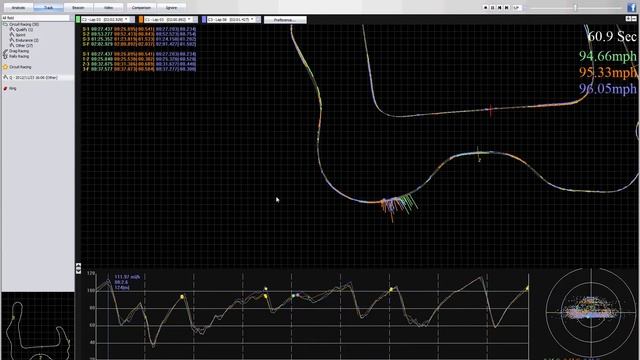Zoom in the track map with plus icon
640x360 pixels.
coord(628,19)
